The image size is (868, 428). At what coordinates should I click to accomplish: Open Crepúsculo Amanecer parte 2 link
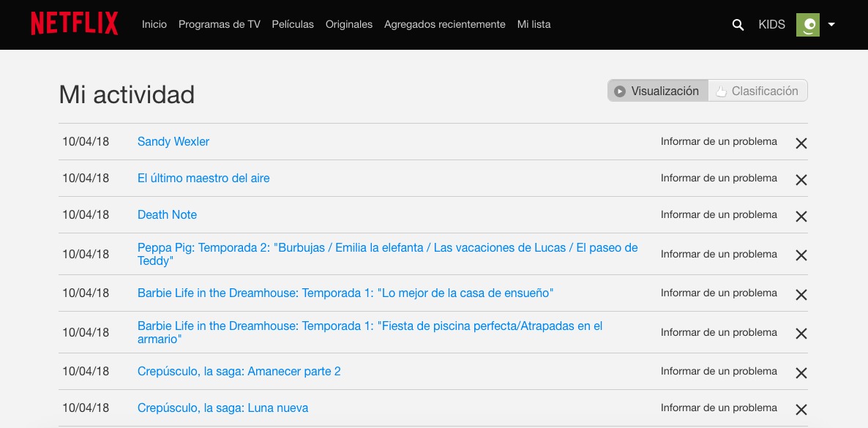tap(239, 371)
